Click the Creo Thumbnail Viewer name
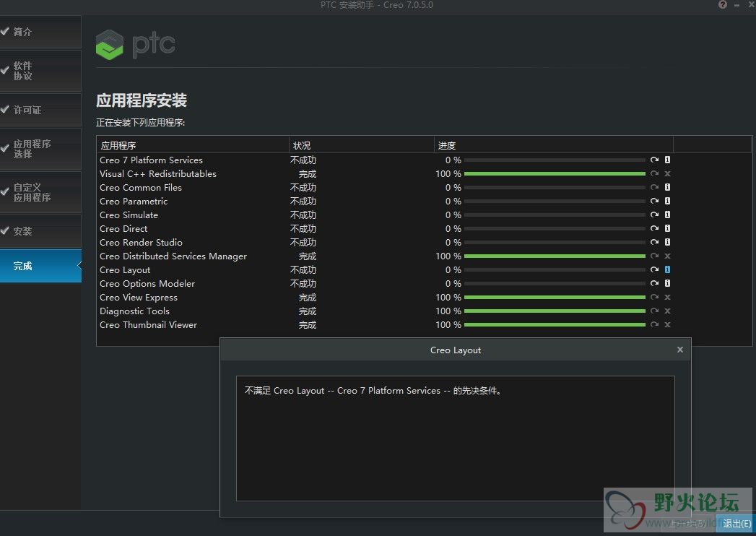Image resolution: width=756 pixels, height=536 pixels. coord(148,324)
